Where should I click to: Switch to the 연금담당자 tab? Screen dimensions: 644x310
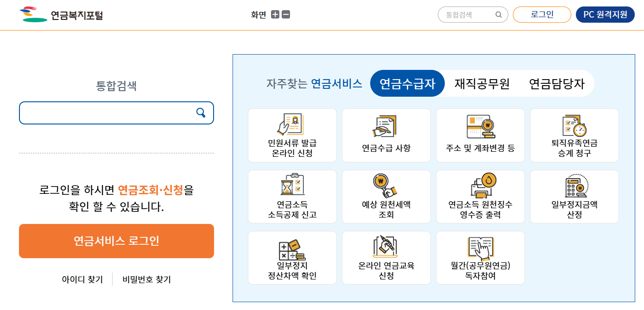(557, 84)
